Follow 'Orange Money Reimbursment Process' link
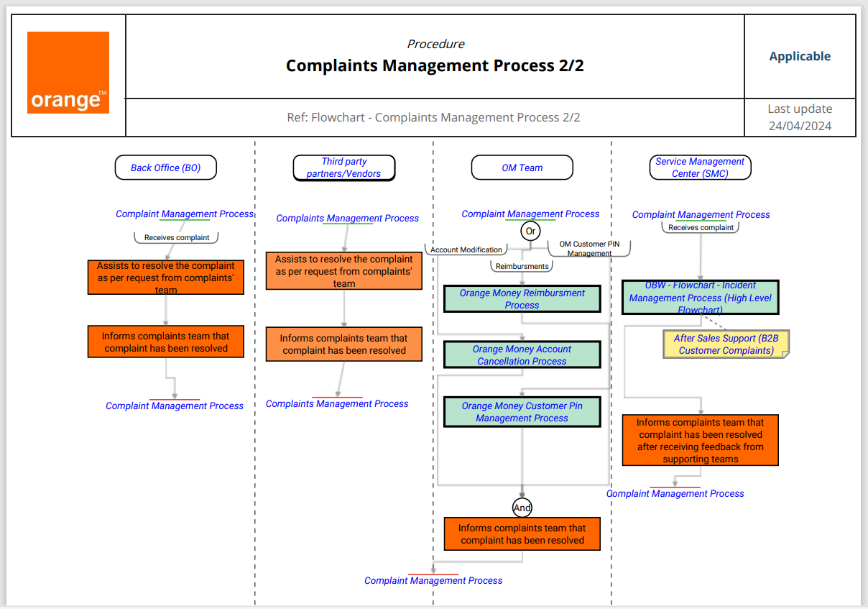The width and height of the screenshot is (868, 609). [522, 299]
